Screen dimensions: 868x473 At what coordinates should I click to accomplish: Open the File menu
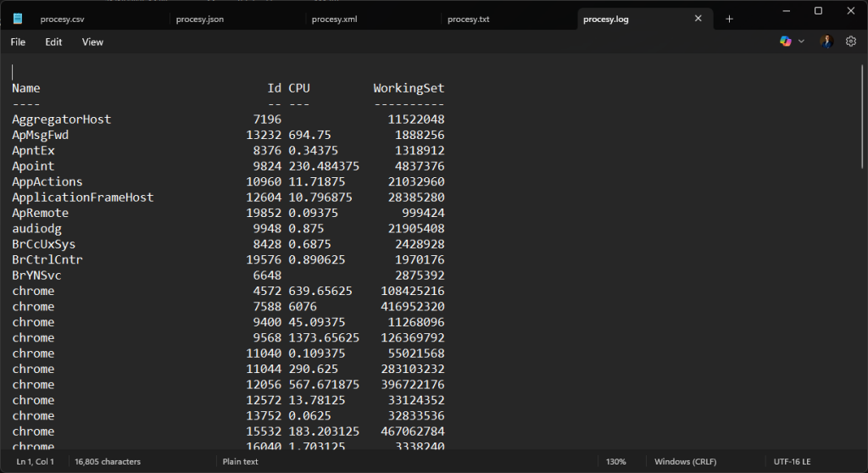18,42
